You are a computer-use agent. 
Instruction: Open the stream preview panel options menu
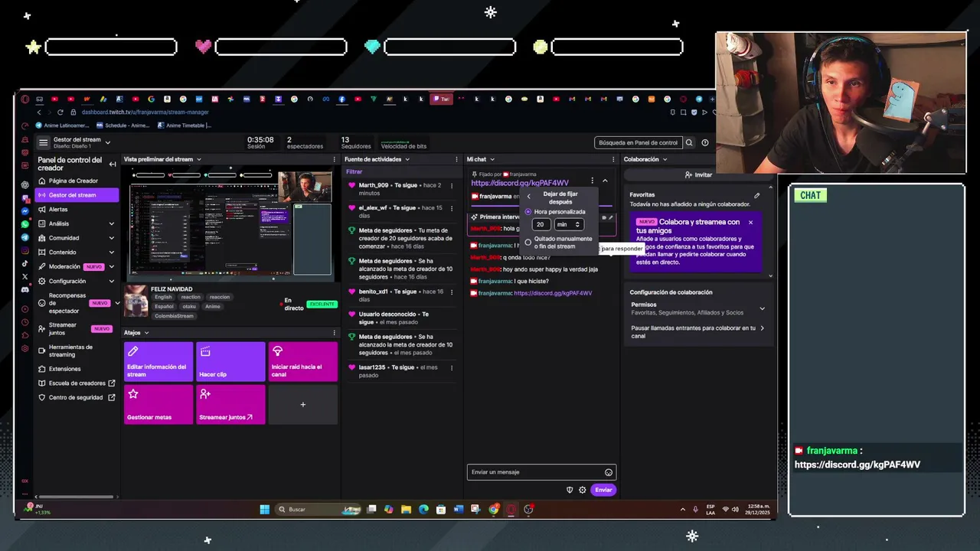[334, 159]
